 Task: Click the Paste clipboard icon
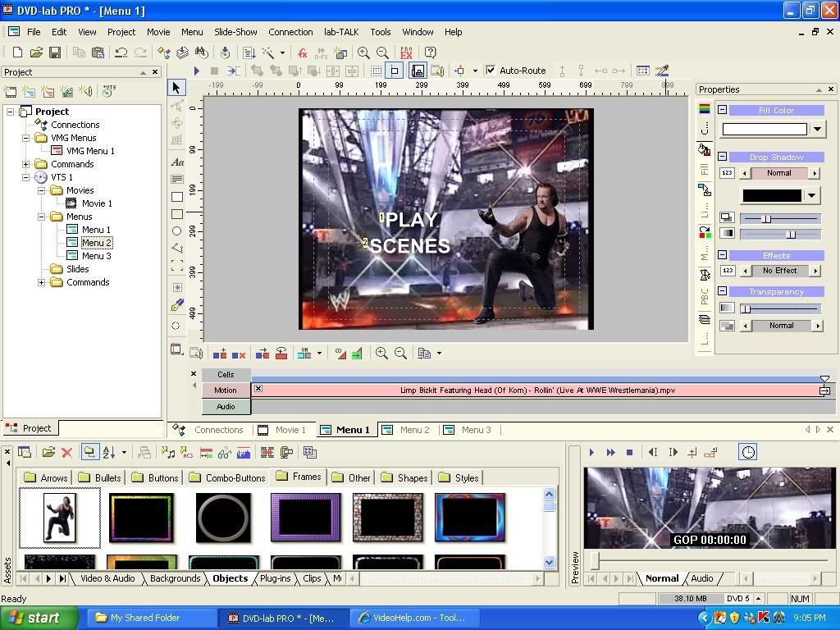[98, 52]
